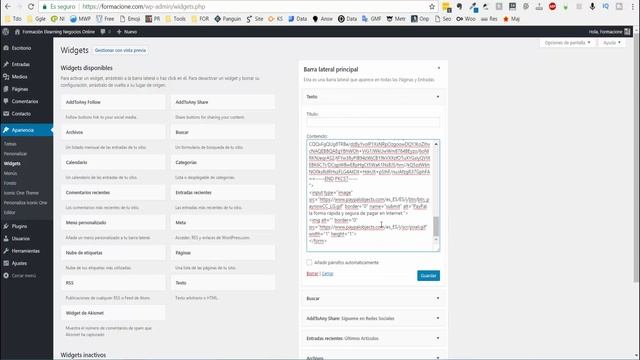Open the Panguin bookmark
Viewport: 640px width, 360px height.
(x=228, y=19)
